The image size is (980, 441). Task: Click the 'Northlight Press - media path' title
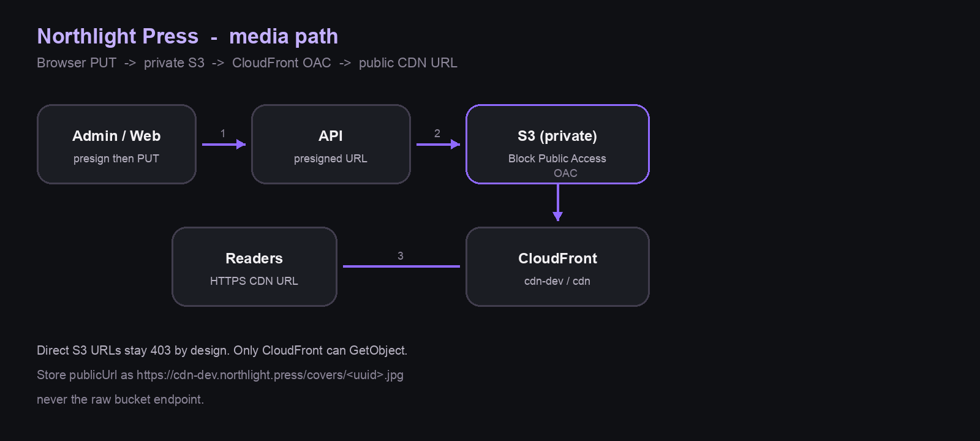point(187,36)
